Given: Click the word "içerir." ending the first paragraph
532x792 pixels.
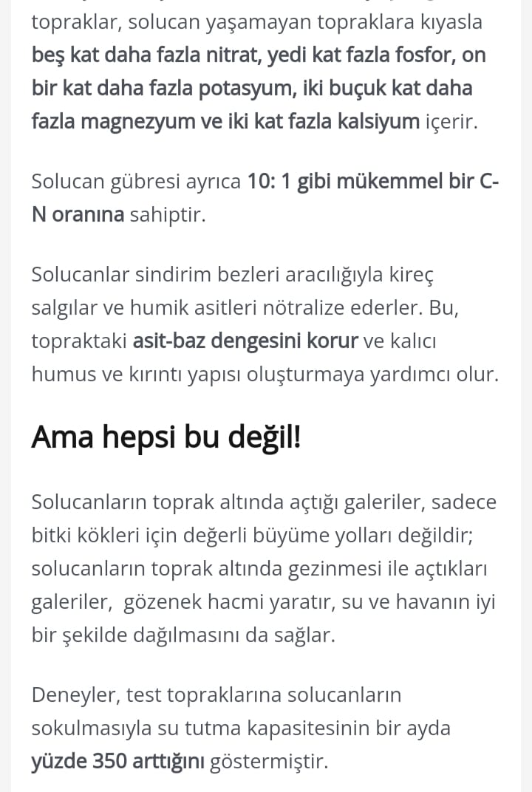Looking at the screenshot, I should pyautogui.click(x=451, y=122).
